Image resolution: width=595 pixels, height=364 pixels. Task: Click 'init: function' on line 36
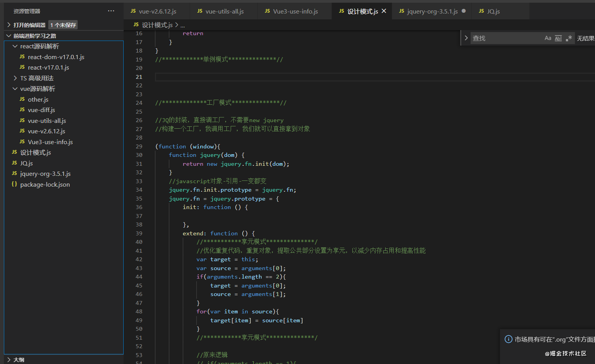207,207
